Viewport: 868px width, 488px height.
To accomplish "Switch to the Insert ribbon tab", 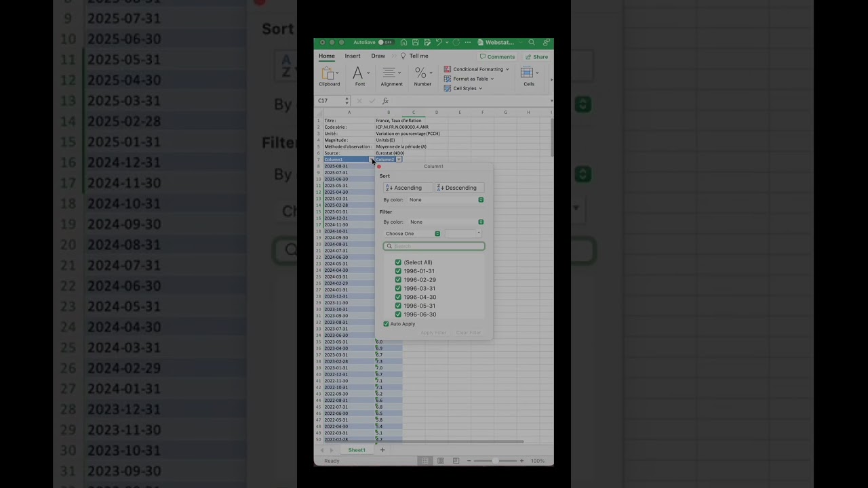I will click(x=353, y=56).
